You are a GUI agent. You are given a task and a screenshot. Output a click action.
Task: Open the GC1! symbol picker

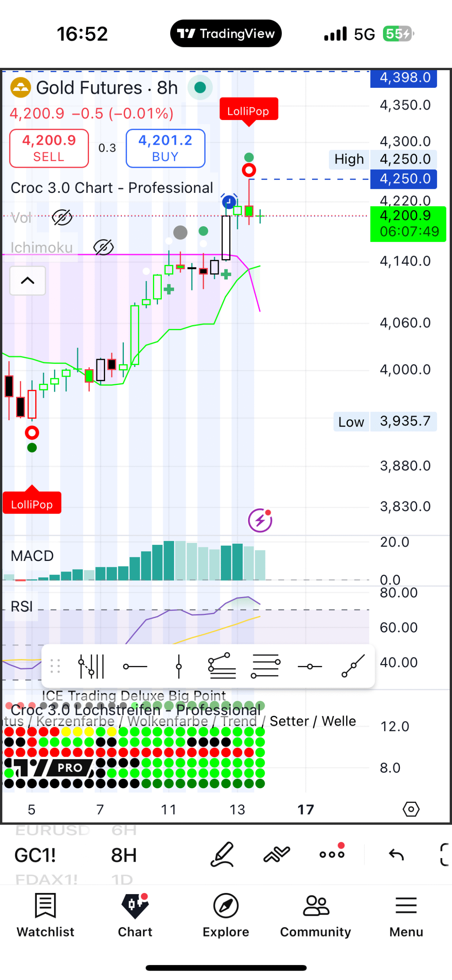tap(35, 855)
